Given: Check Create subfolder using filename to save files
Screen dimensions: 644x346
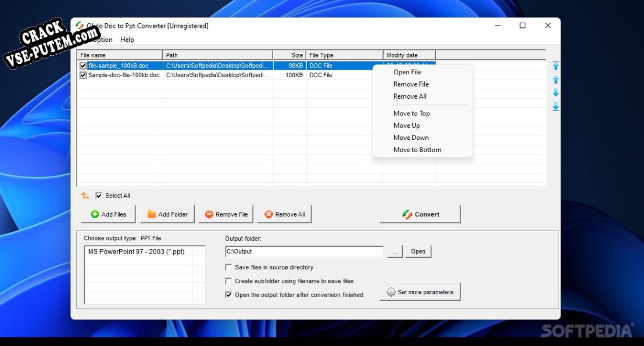Looking at the screenshot, I should tap(228, 281).
